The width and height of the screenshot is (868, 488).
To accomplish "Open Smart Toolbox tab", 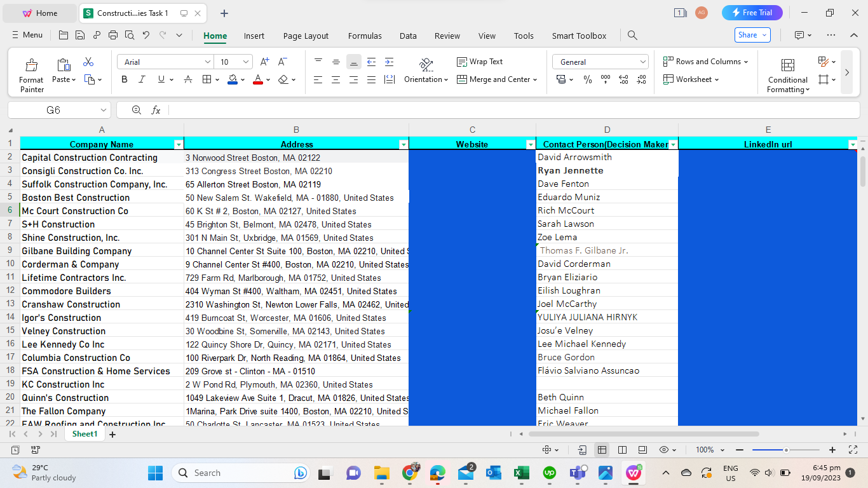I will (579, 36).
